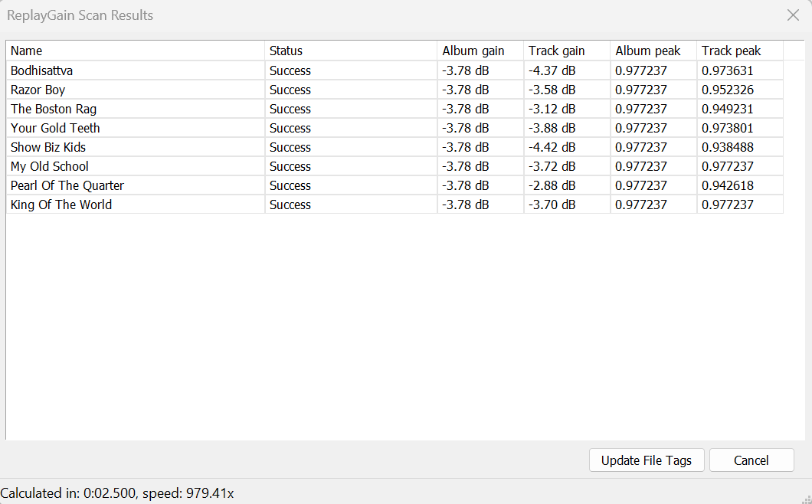The width and height of the screenshot is (812, 504).
Task: Click the Update File Tags button
Action: tap(647, 460)
